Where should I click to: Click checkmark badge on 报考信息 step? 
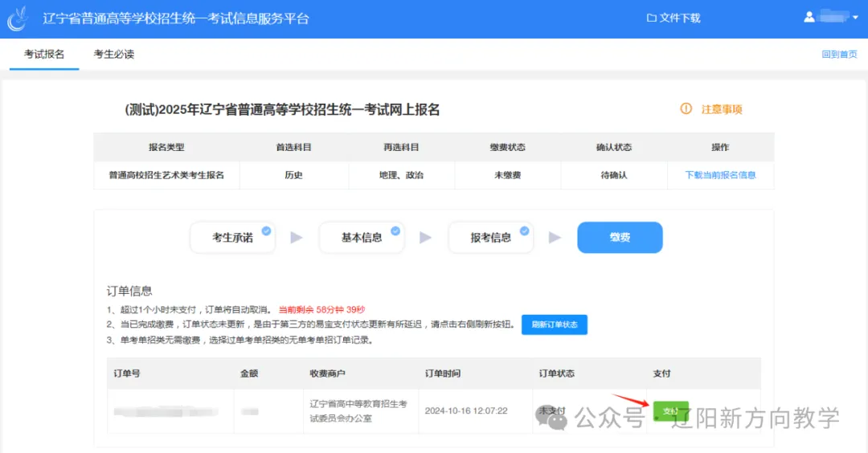click(524, 231)
